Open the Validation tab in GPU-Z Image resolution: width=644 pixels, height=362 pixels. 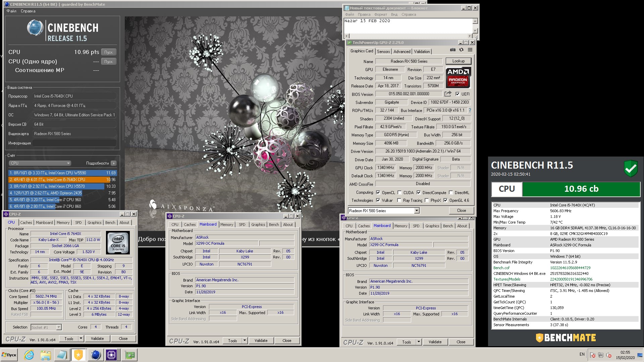click(x=422, y=52)
